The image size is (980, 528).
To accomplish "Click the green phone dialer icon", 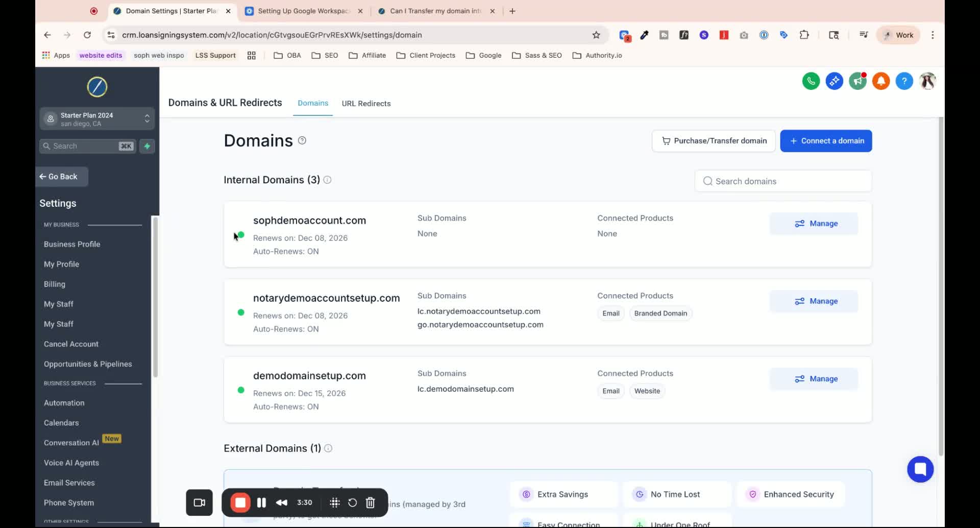I will pos(811,81).
